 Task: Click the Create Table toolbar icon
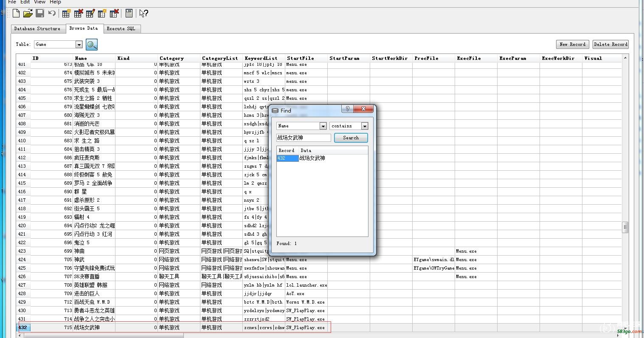coord(66,14)
